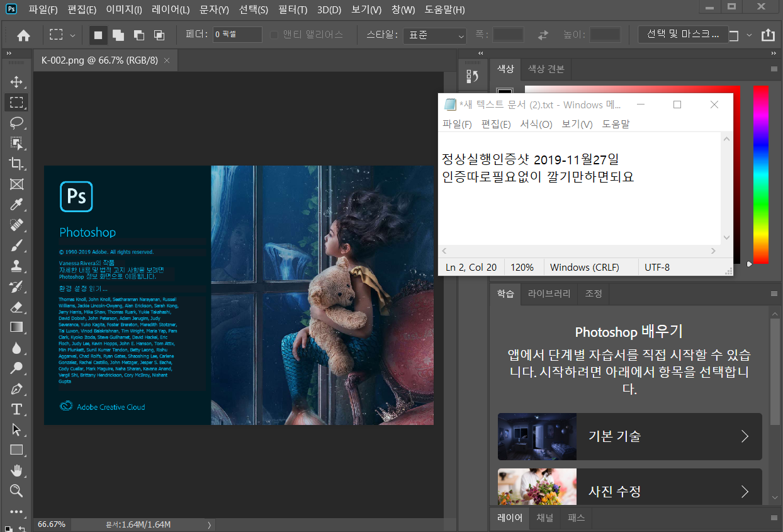Open the 사진 수정 tutorial card

(630, 487)
